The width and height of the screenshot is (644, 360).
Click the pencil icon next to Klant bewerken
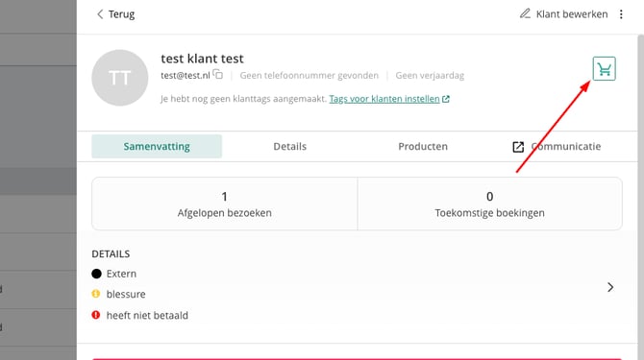point(525,13)
